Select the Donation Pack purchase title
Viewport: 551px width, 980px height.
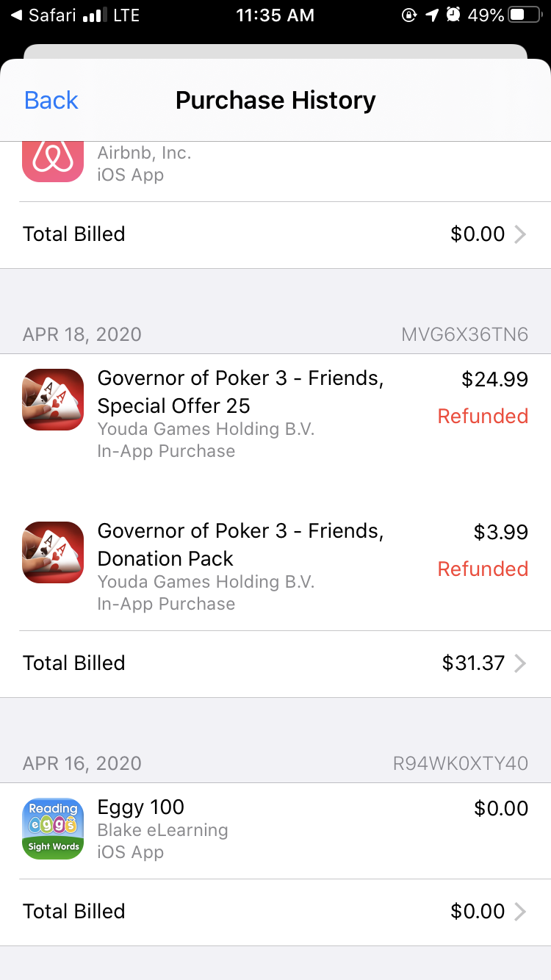coord(240,544)
